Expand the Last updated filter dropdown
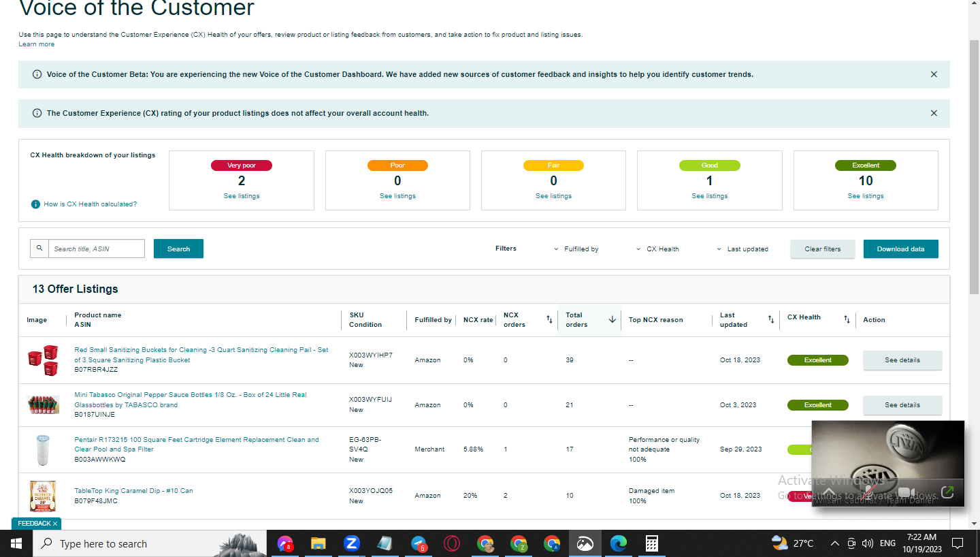The height and width of the screenshot is (557, 980). click(x=742, y=249)
